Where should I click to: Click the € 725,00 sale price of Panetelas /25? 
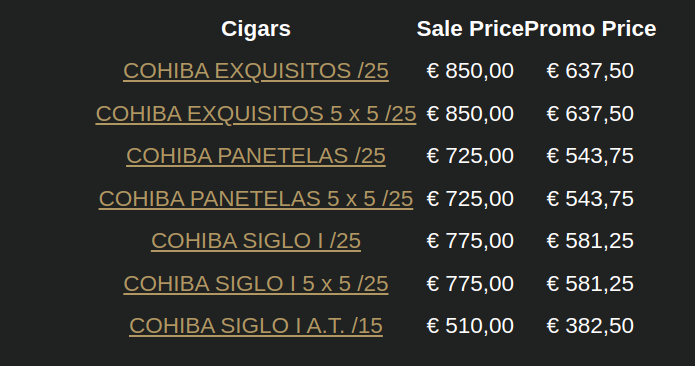pyautogui.click(x=470, y=156)
